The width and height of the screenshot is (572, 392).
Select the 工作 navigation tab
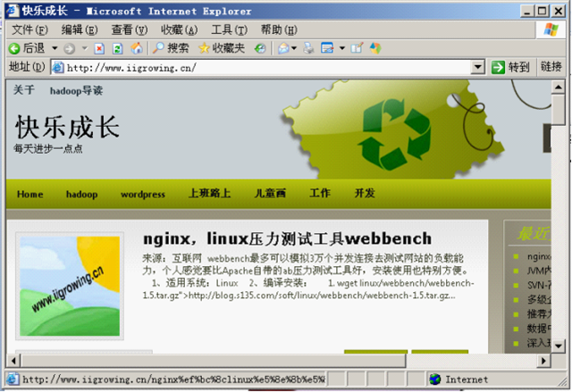320,193
